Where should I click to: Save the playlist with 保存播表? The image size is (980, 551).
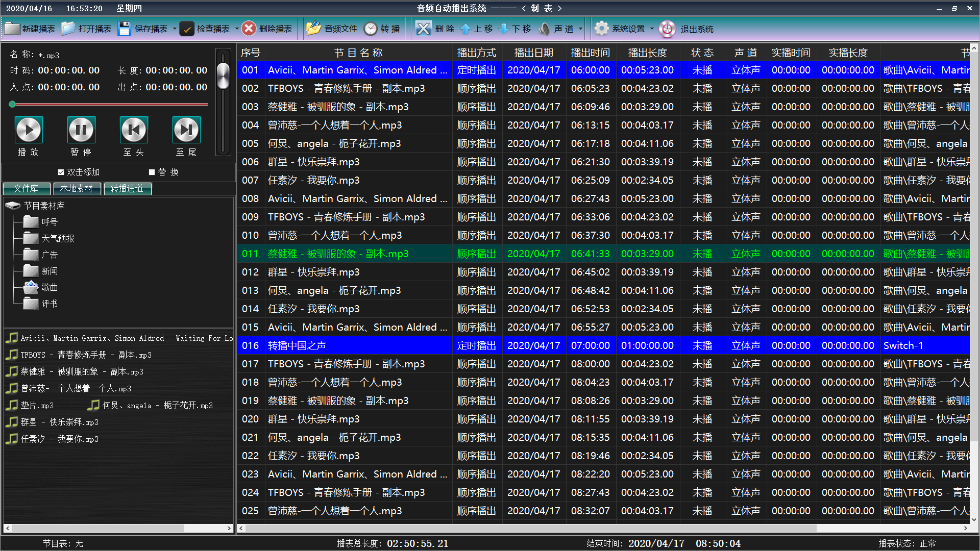tap(142, 29)
